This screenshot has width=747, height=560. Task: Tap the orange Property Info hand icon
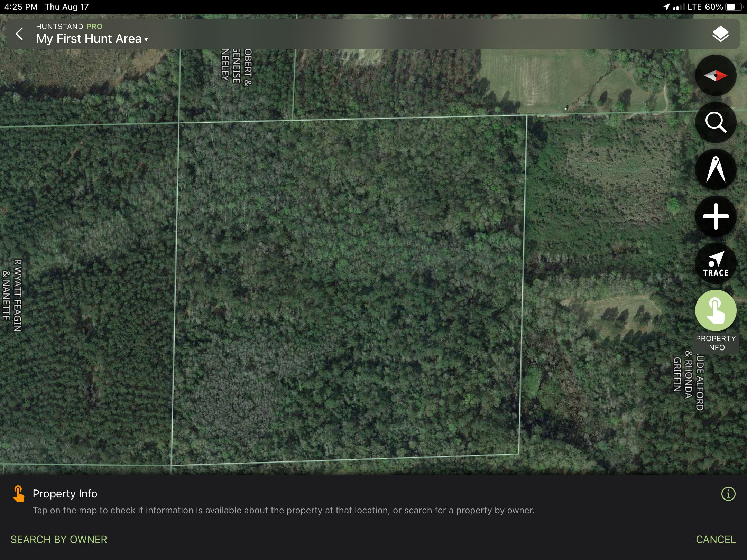click(x=19, y=493)
